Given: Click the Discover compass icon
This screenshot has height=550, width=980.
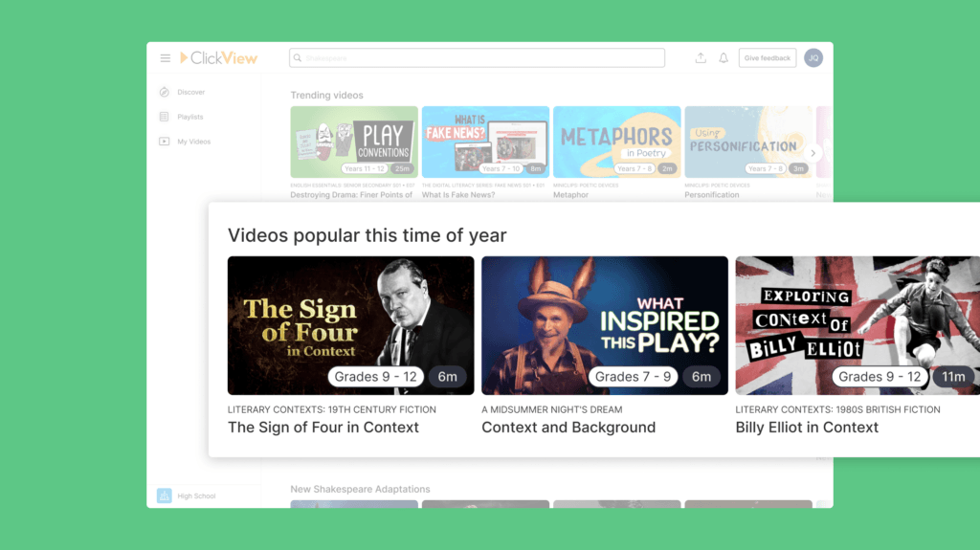Looking at the screenshot, I should 165,92.
